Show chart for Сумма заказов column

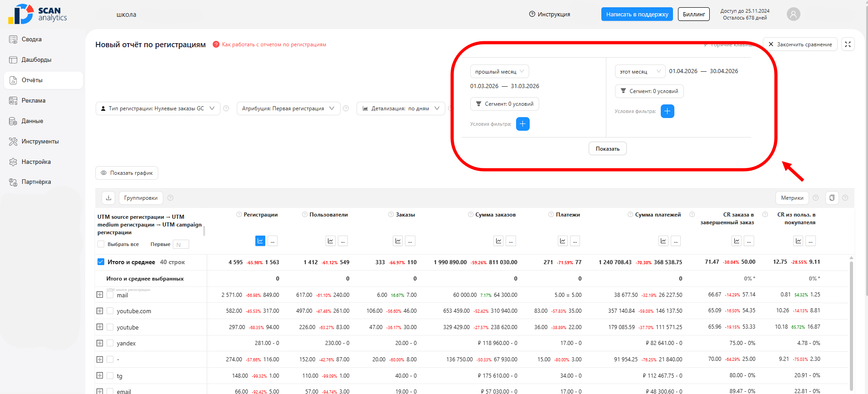[x=498, y=241]
